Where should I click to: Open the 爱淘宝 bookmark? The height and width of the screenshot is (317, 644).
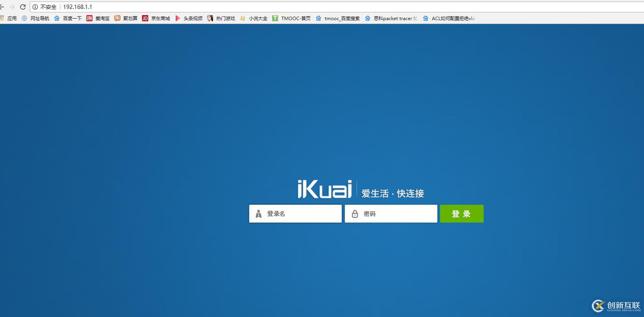coord(98,18)
